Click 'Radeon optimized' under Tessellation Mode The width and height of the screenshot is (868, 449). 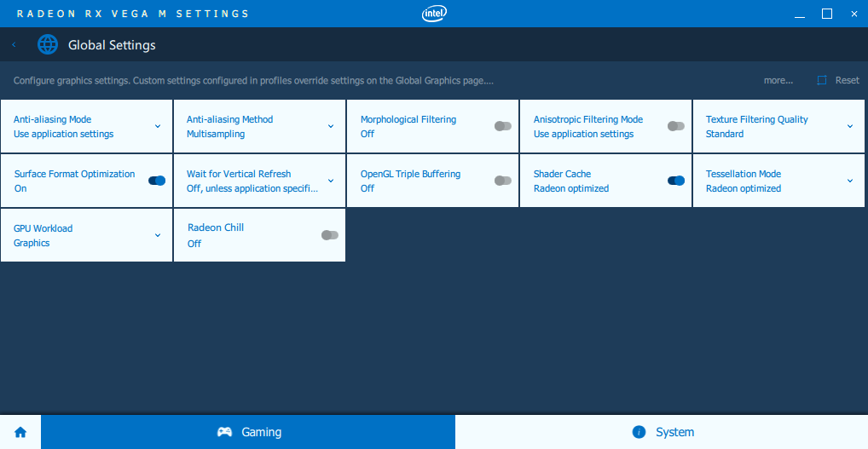[x=743, y=188]
